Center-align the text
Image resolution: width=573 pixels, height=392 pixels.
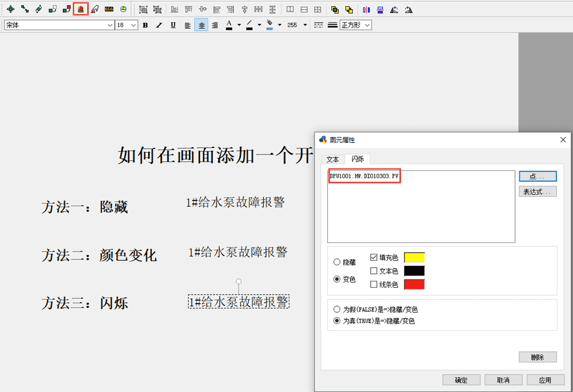(201, 25)
